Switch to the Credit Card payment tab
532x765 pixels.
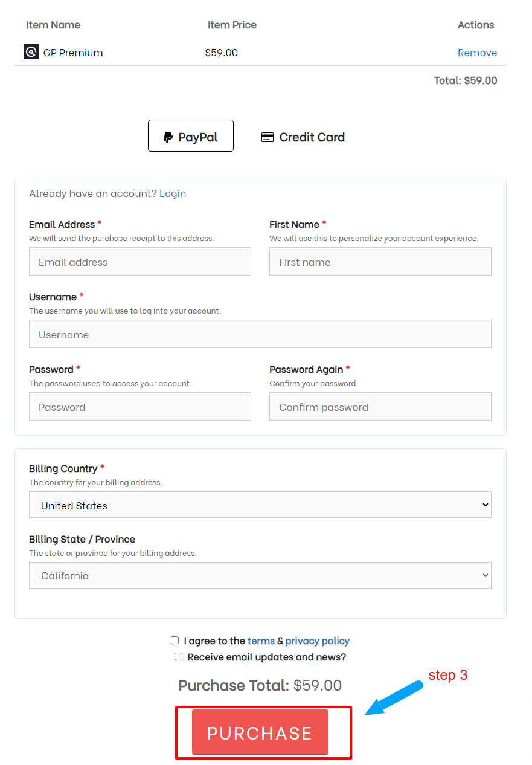coord(303,137)
